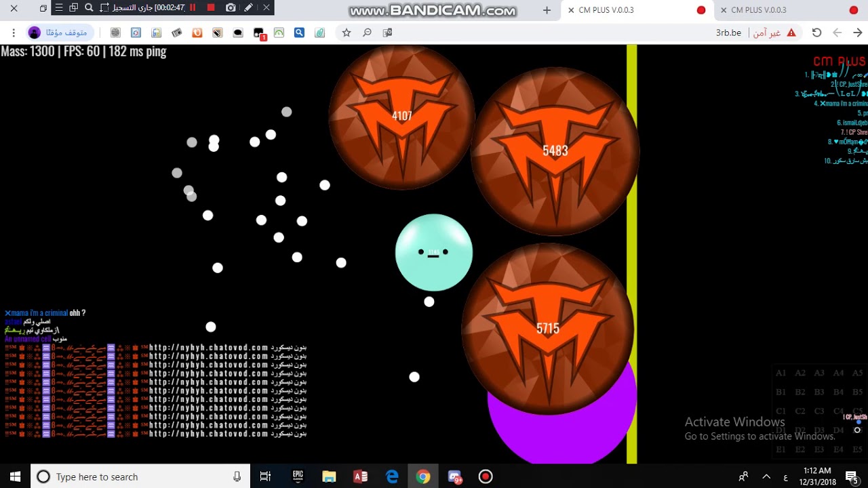Click the green speedometer extension icon

[279, 33]
